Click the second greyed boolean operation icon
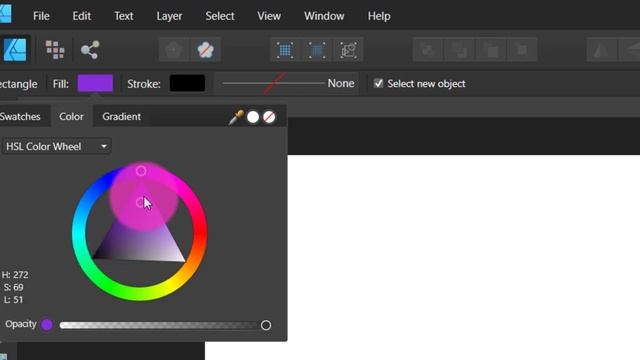 coord(459,50)
